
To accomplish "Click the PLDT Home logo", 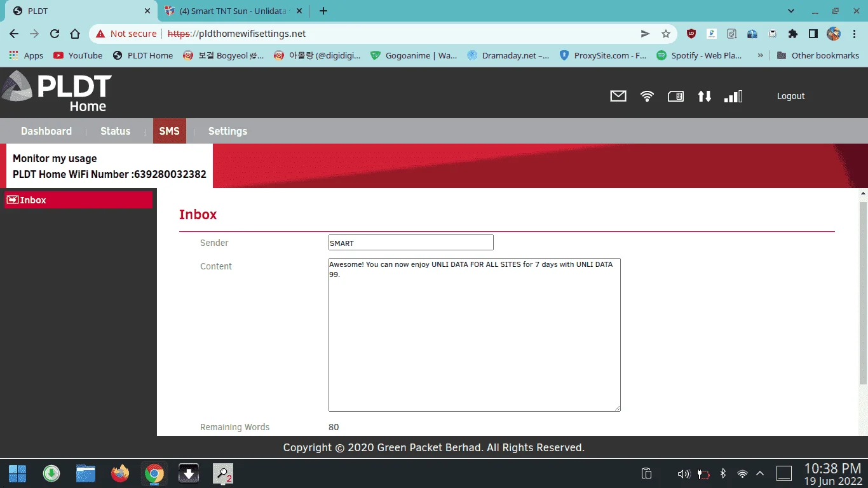I will 57,91.
